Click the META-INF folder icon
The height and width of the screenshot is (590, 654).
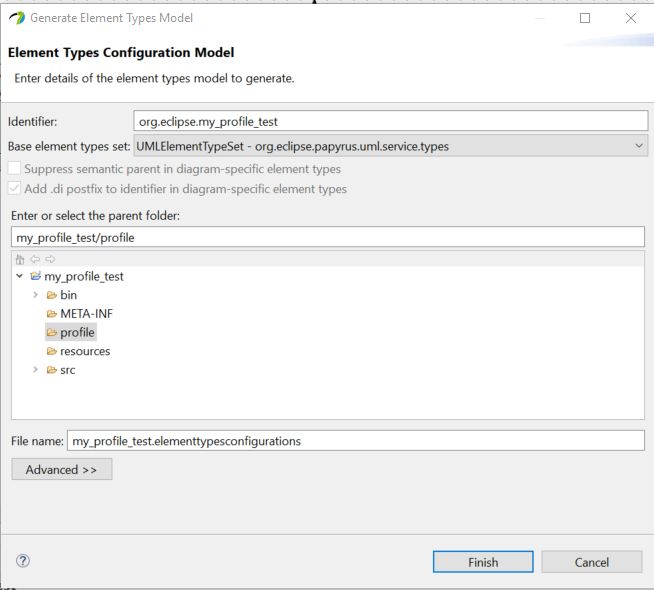tap(52, 314)
